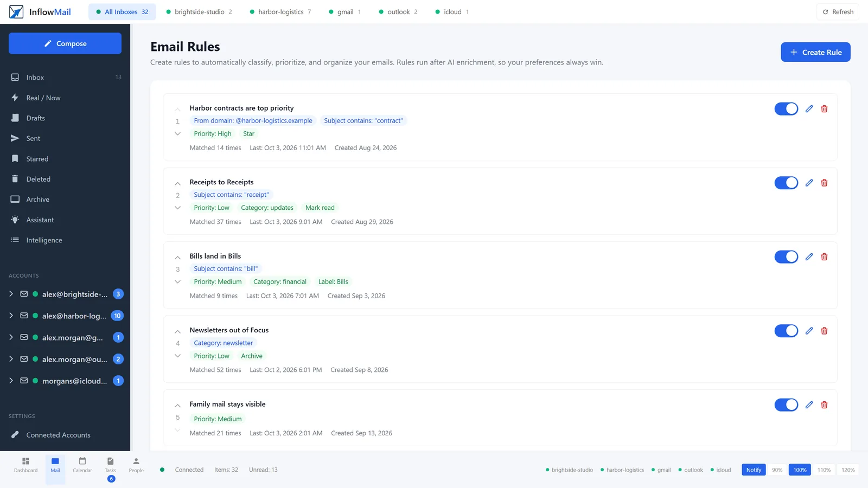This screenshot has width=868, height=488.
Task: Select the All Inboxes tab
Action: [122, 12]
